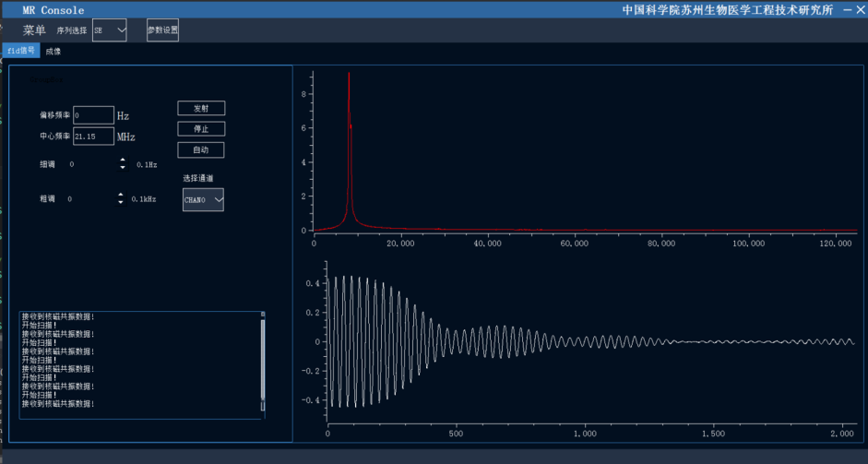
Task: Switch to the 成像 imaging tab
Action: [54, 51]
